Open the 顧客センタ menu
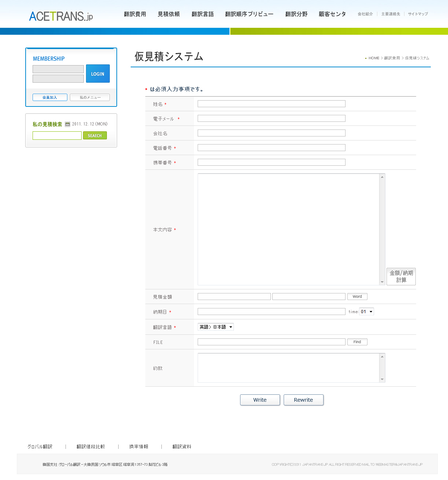 pyautogui.click(x=332, y=14)
